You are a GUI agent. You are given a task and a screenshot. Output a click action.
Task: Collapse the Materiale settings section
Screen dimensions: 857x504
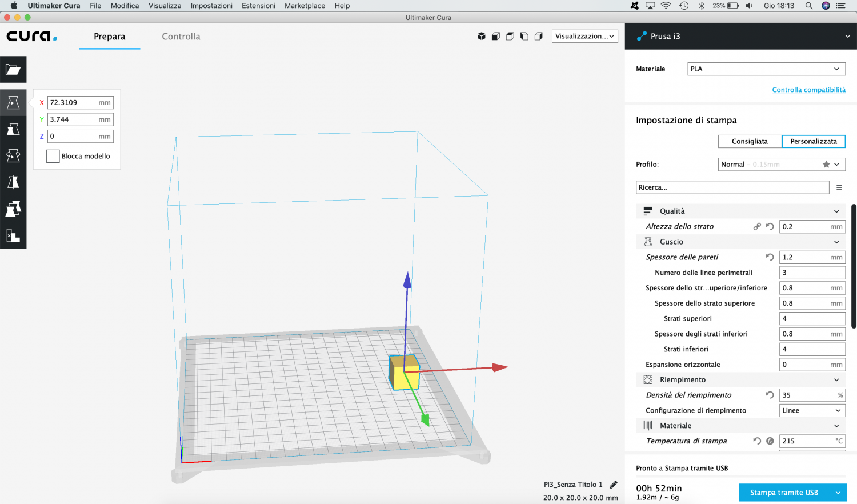[x=740, y=426]
